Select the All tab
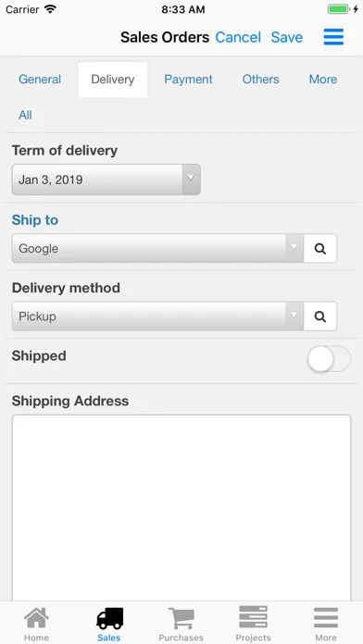363x644 pixels. click(x=25, y=115)
